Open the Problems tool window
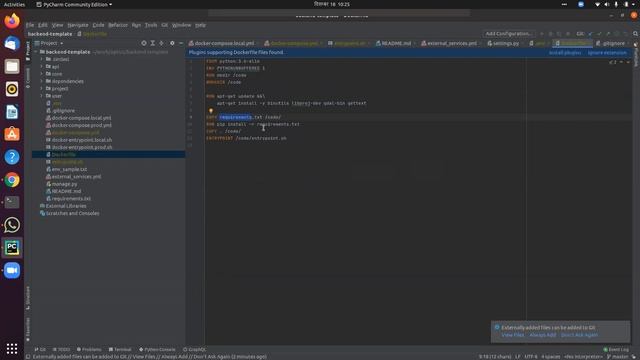This screenshot has height=360, width=640. coord(89,349)
